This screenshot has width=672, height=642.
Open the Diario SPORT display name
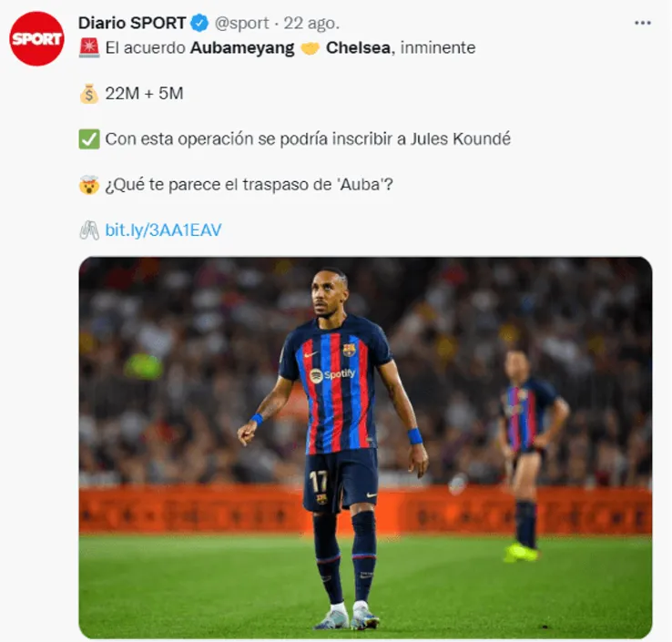[x=132, y=23]
